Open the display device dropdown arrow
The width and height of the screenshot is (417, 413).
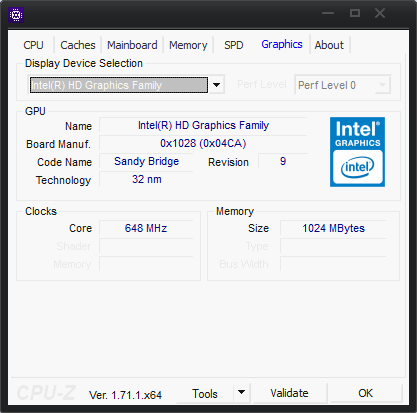[x=217, y=85]
